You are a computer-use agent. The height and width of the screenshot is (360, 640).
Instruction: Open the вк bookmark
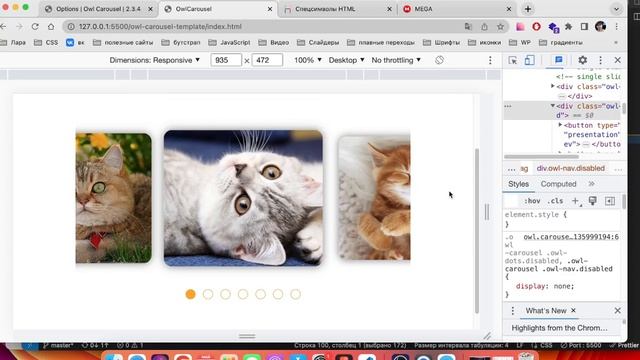[x=75, y=42]
